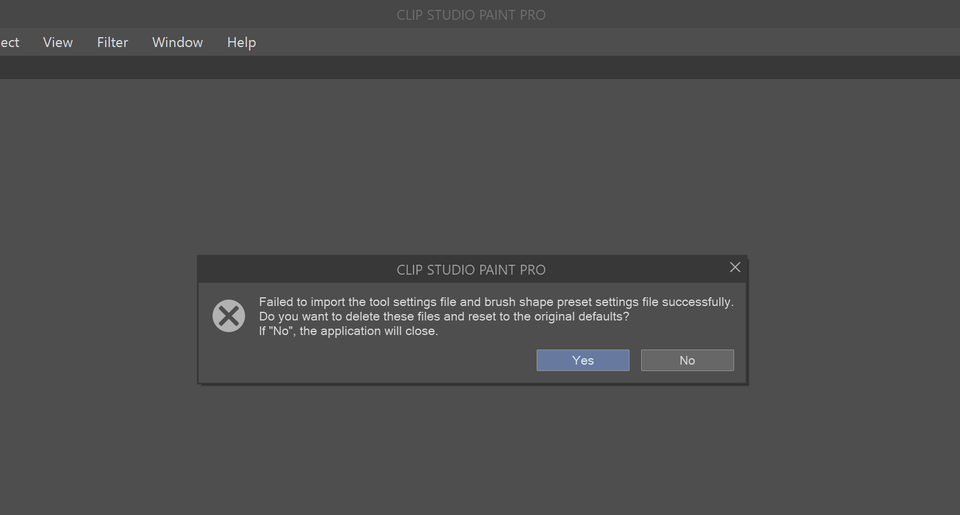Open the Help menu

241,42
